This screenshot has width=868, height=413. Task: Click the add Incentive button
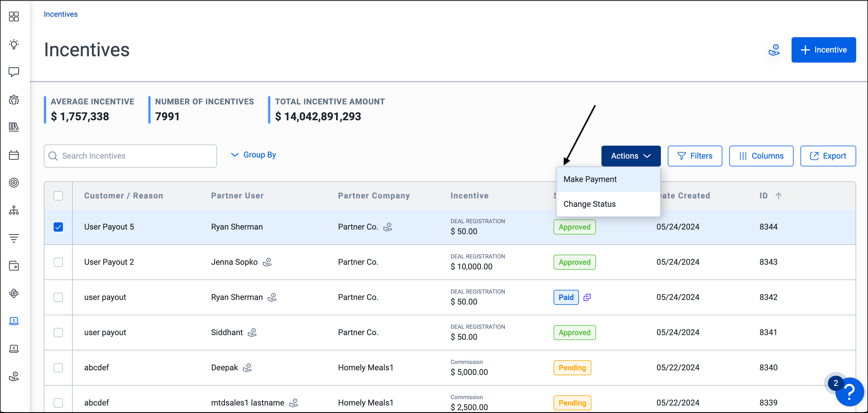pos(823,50)
